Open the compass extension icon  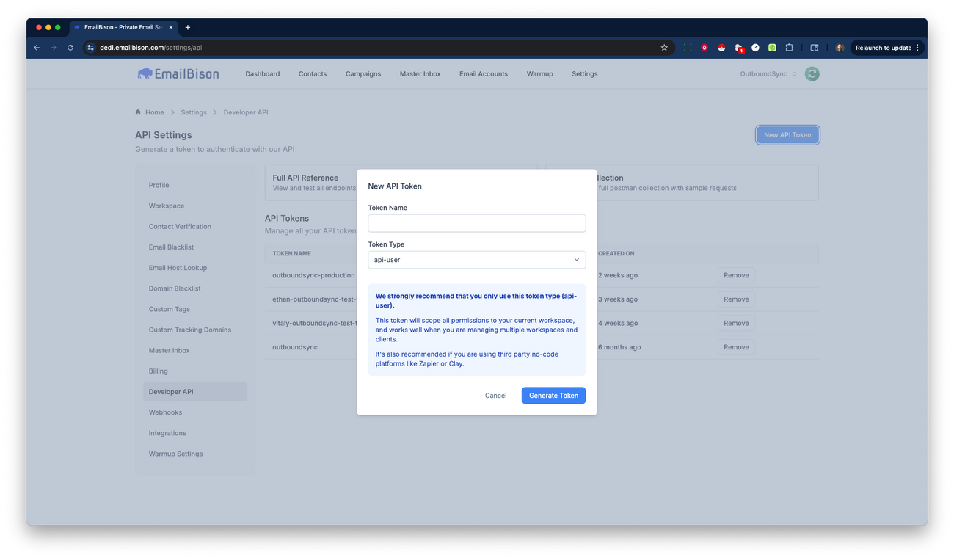pos(754,47)
